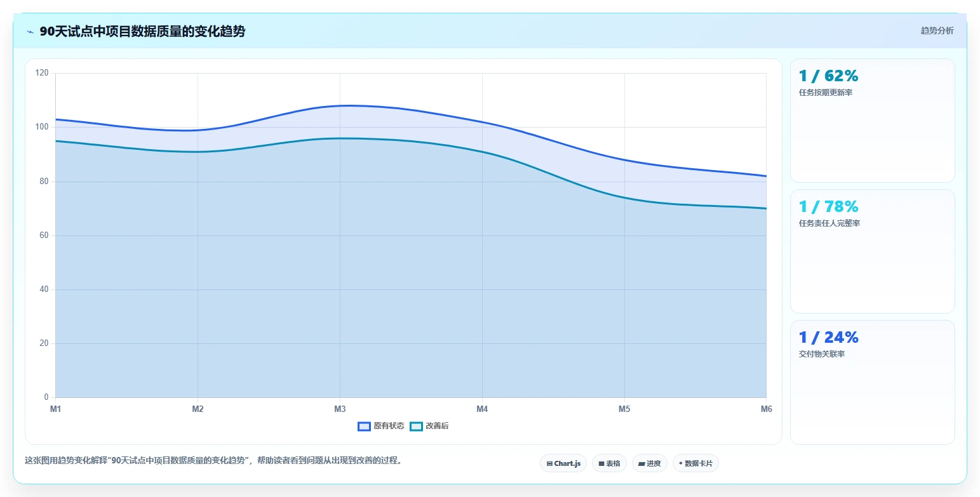Click the 60 y-axis value
This screenshot has height=497, width=980.
[44, 235]
